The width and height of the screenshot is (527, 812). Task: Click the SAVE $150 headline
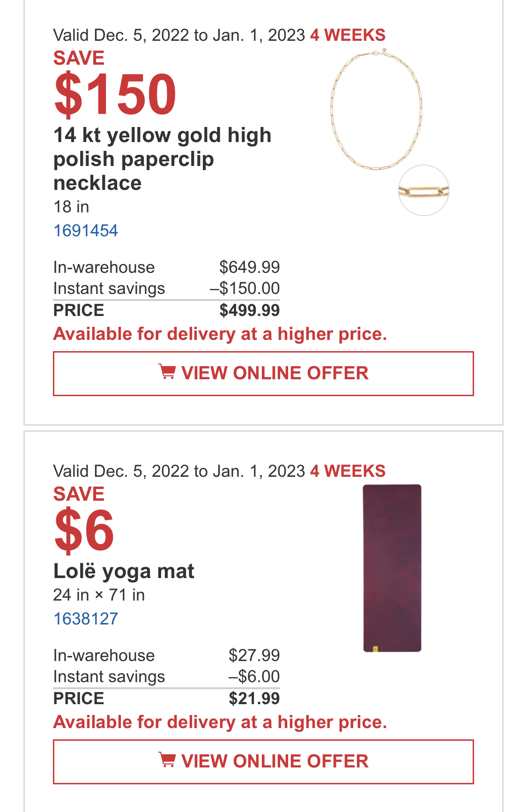(115, 83)
